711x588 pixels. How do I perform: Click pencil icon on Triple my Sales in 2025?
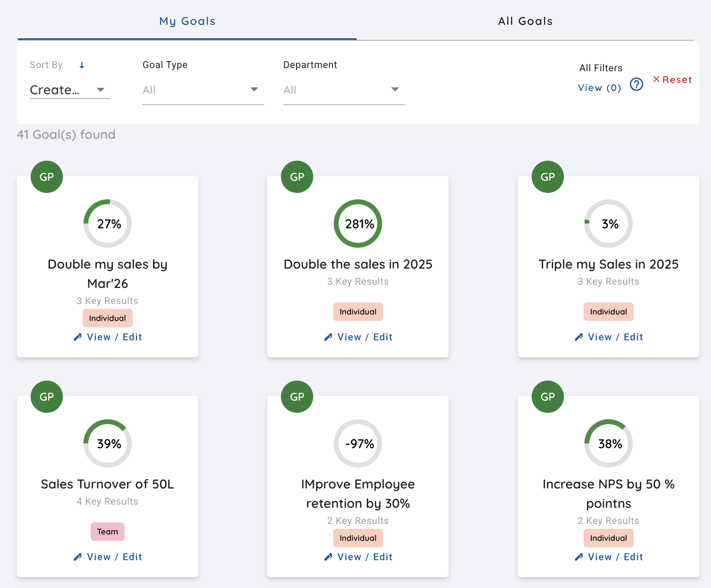coord(579,337)
